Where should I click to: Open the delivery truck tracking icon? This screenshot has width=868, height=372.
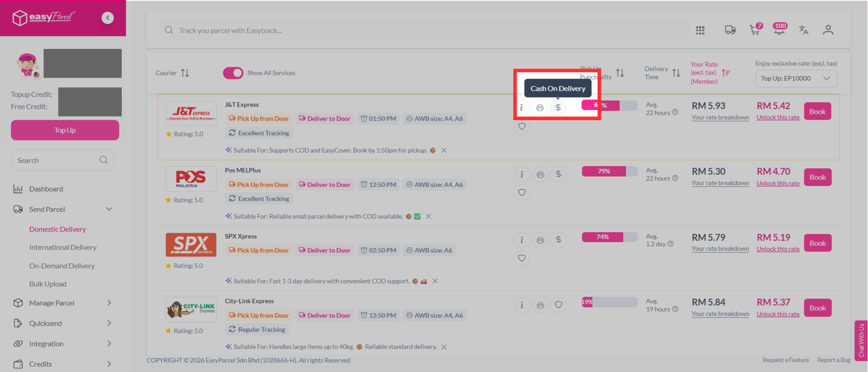(x=730, y=30)
